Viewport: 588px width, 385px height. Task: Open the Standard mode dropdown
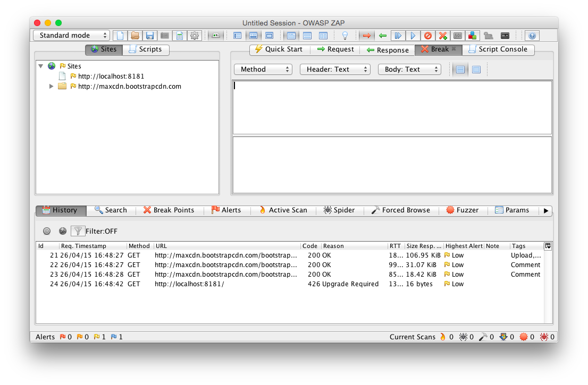(71, 36)
